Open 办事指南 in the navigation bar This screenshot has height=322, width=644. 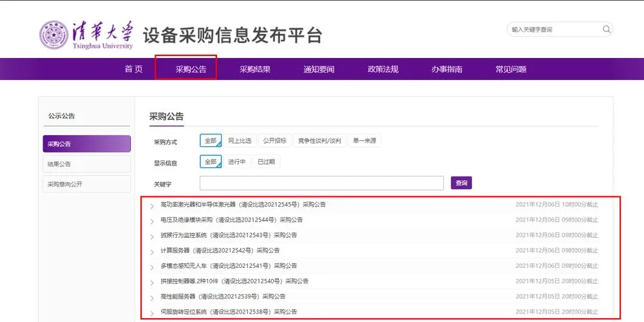pos(446,69)
